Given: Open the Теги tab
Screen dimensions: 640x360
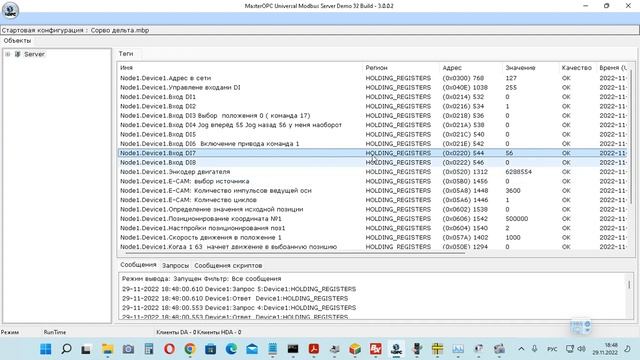Looking at the screenshot, I should (x=126, y=53).
